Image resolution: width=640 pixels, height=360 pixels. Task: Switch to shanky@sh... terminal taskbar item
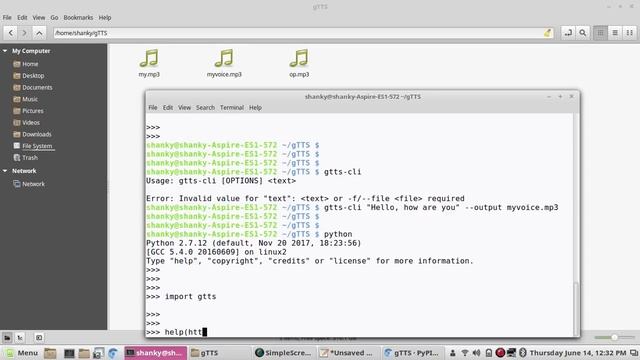[155, 353]
